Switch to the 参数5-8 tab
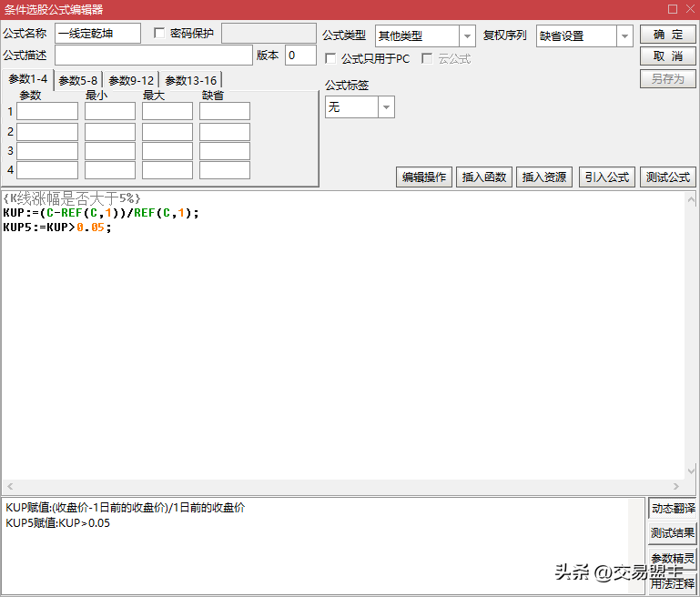 (x=78, y=80)
